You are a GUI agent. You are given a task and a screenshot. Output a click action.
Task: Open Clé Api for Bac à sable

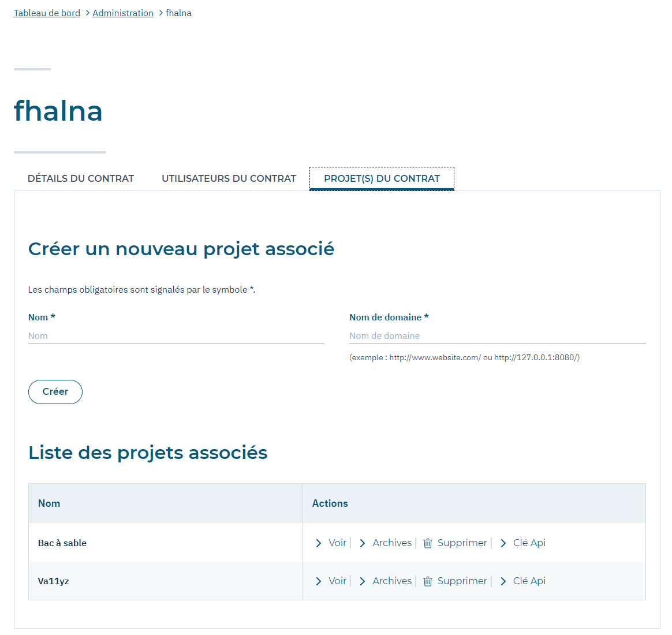[x=529, y=543]
